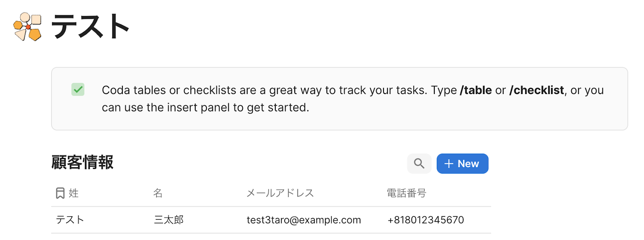Click the 姓 column header label

[x=74, y=193]
